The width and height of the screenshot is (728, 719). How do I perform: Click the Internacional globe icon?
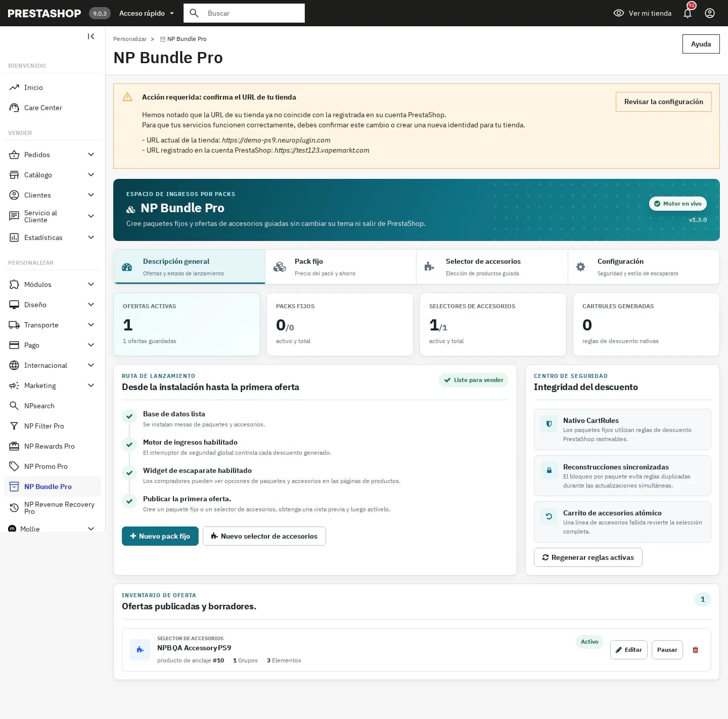pyautogui.click(x=14, y=365)
